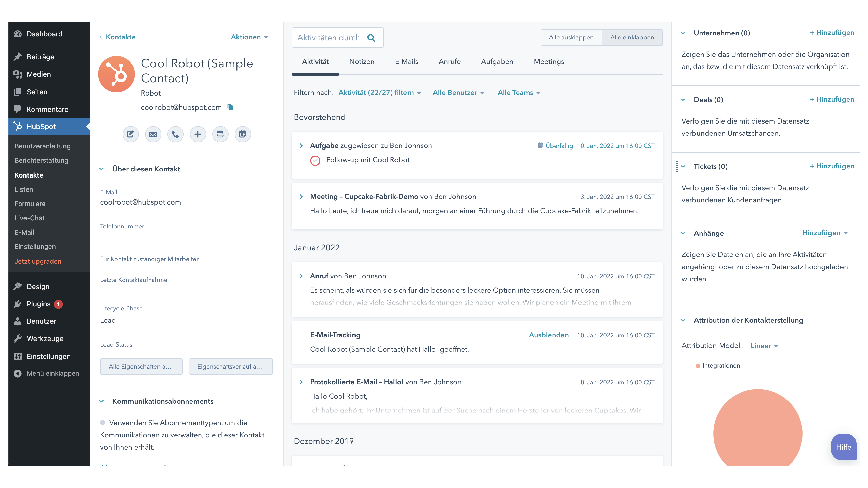Expand the Meeting Cupcake-Fabrik-Demo entry
Image resolution: width=868 pixels, height=488 pixels.
pos(301,197)
